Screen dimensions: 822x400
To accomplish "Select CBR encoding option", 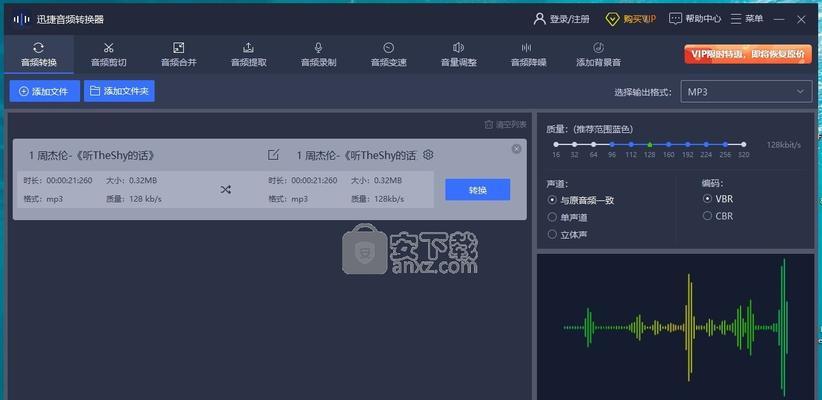I will (718, 215).
